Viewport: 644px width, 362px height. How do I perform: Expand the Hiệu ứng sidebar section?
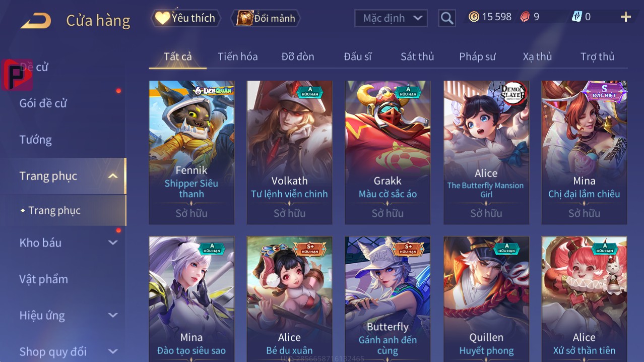pyautogui.click(x=113, y=315)
